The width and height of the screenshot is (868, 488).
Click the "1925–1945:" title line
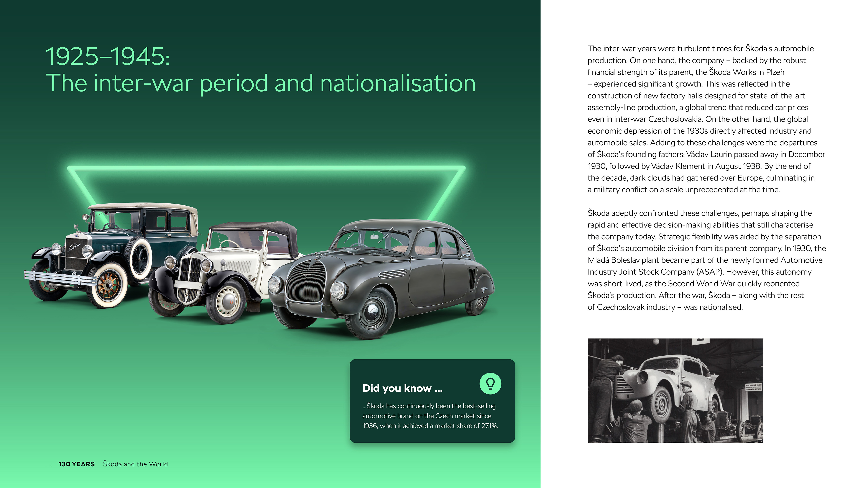[107, 56]
